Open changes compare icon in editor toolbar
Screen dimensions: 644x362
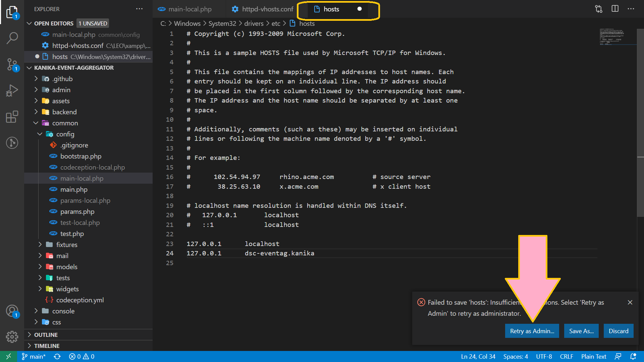pos(599,9)
